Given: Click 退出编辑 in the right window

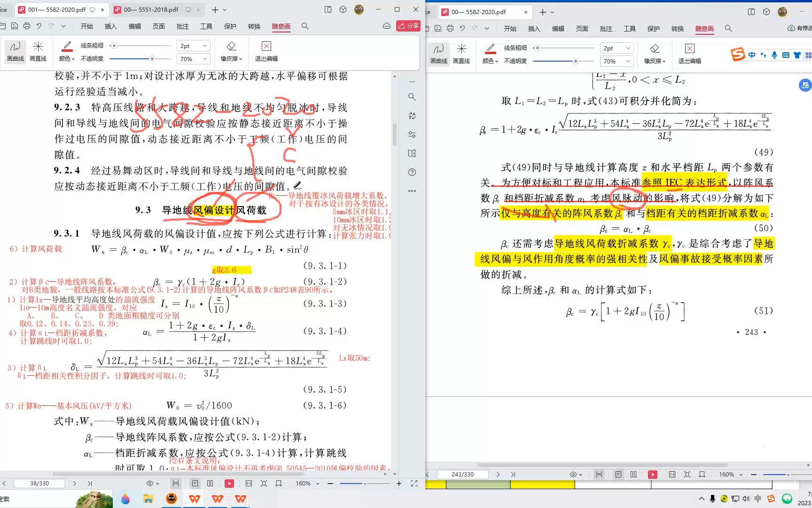Looking at the screenshot, I should 689,54.
